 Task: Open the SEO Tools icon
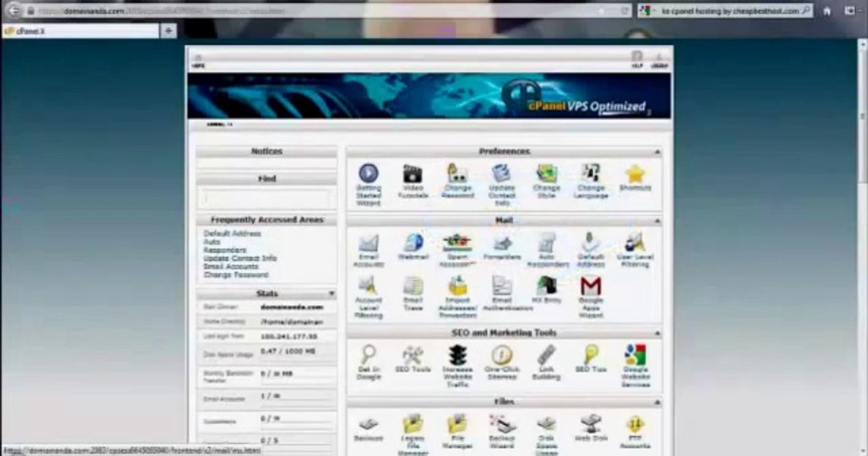click(413, 355)
